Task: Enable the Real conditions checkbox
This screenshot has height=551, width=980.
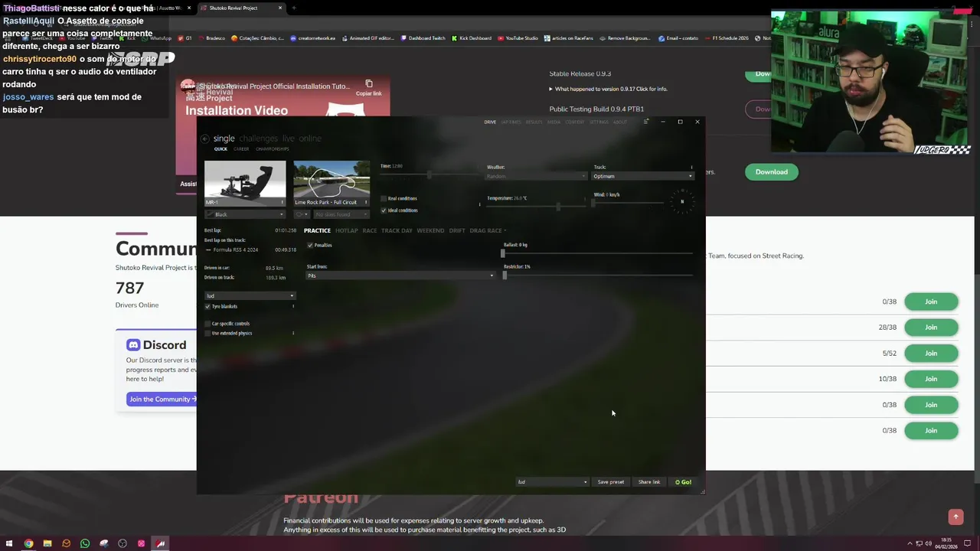Action: click(384, 198)
